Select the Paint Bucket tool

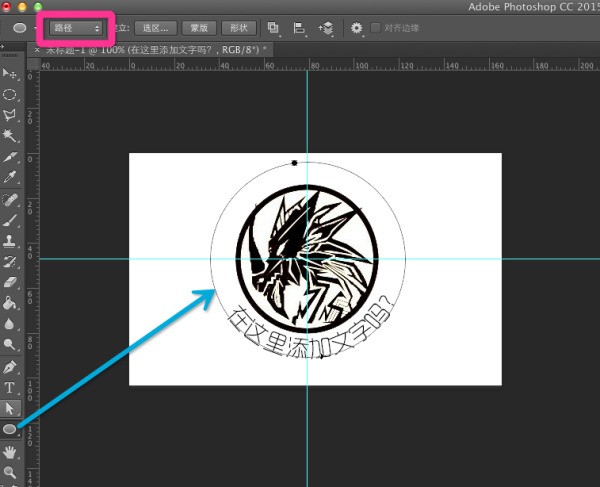click(x=10, y=303)
